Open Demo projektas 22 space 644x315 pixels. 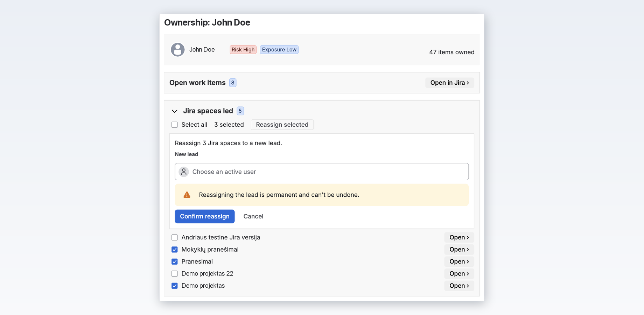[x=459, y=274]
